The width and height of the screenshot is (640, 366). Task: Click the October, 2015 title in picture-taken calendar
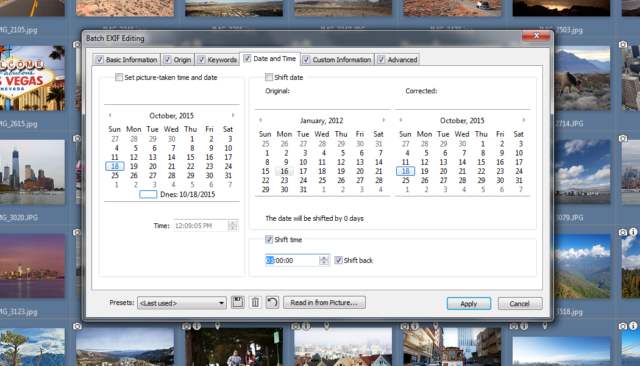point(171,115)
